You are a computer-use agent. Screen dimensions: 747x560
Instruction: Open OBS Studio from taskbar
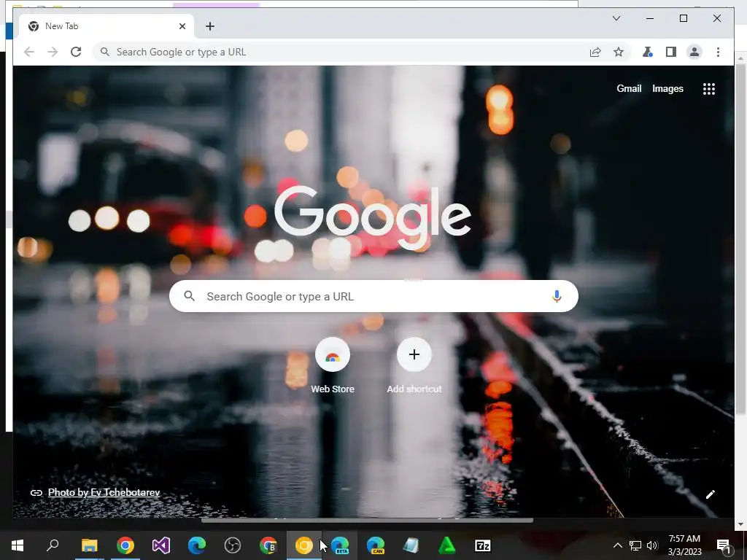(233, 545)
